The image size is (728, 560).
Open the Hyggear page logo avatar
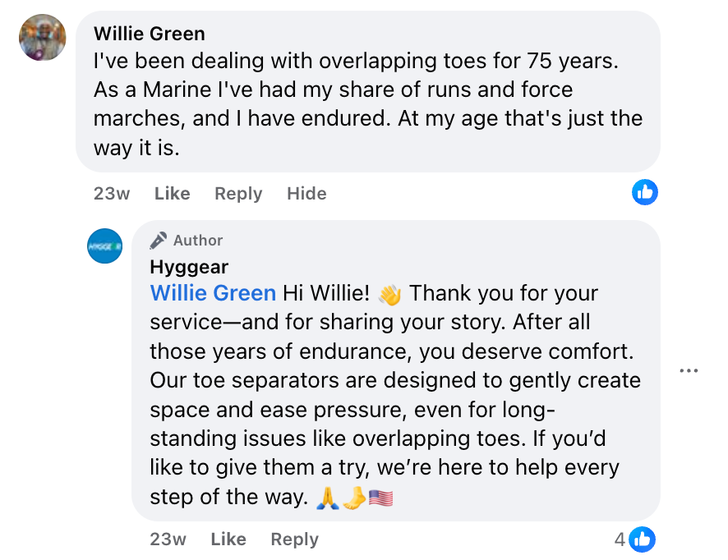pos(105,246)
